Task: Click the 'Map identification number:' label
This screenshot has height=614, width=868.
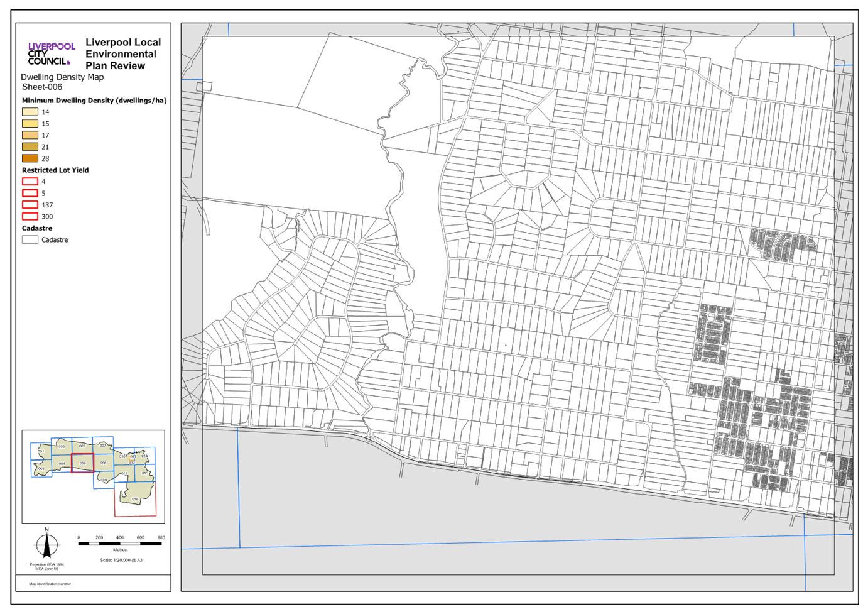Action: (50, 584)
